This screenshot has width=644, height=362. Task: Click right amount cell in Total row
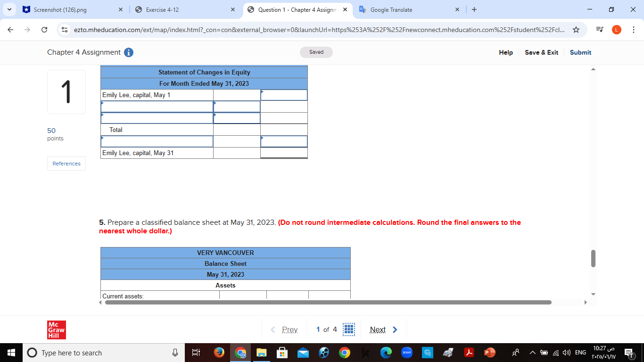coord(284,130)
